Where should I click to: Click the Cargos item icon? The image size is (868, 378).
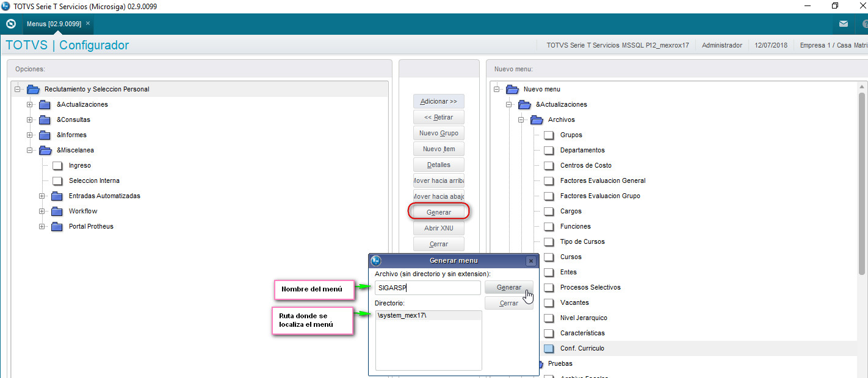click(549, 211)
